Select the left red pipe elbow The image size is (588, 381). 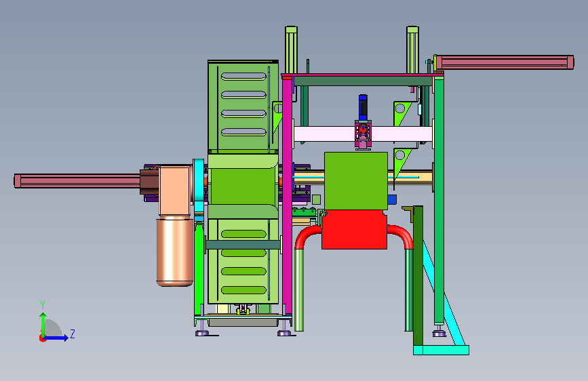(307, 236)
